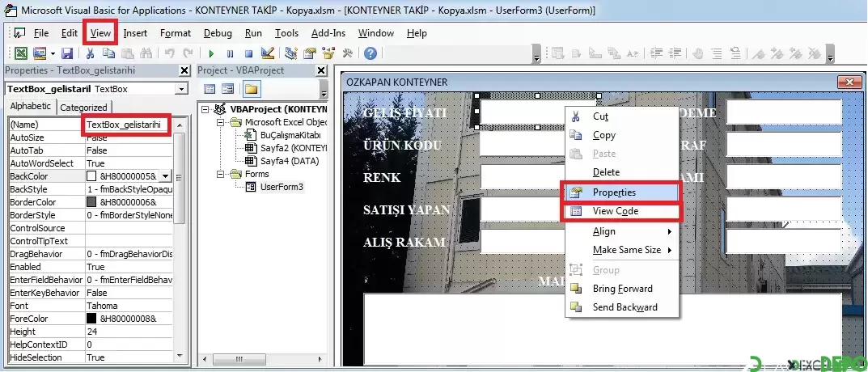Click the Toggle Bookmark flag icon
Image resolution: width=868 pixels, height=372 pixels.
[x=759, y=53]
